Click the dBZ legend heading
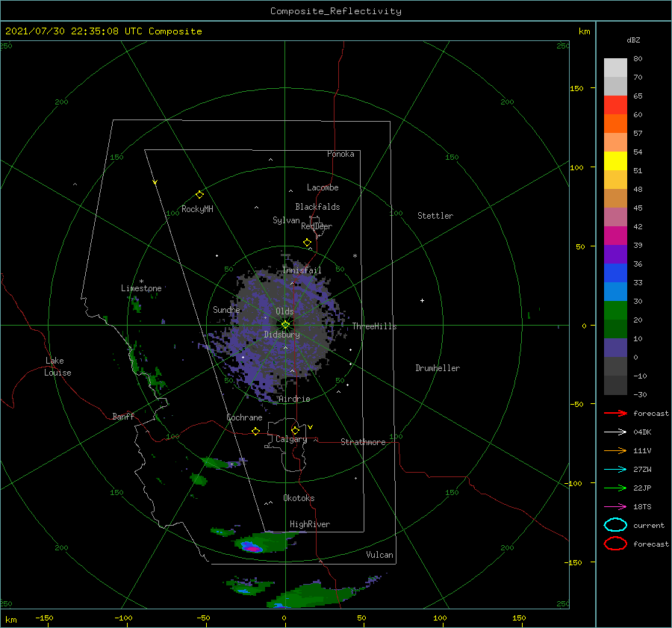 (x=633, y=40)
